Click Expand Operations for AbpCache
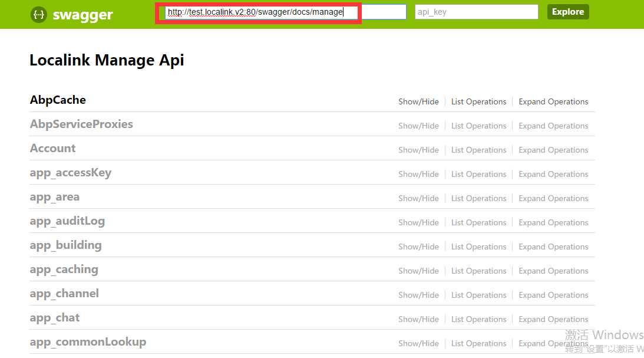 (553, 101)
